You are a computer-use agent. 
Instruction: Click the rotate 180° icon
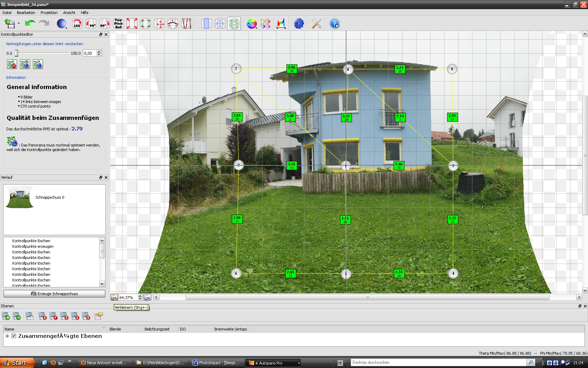point(77,23)
